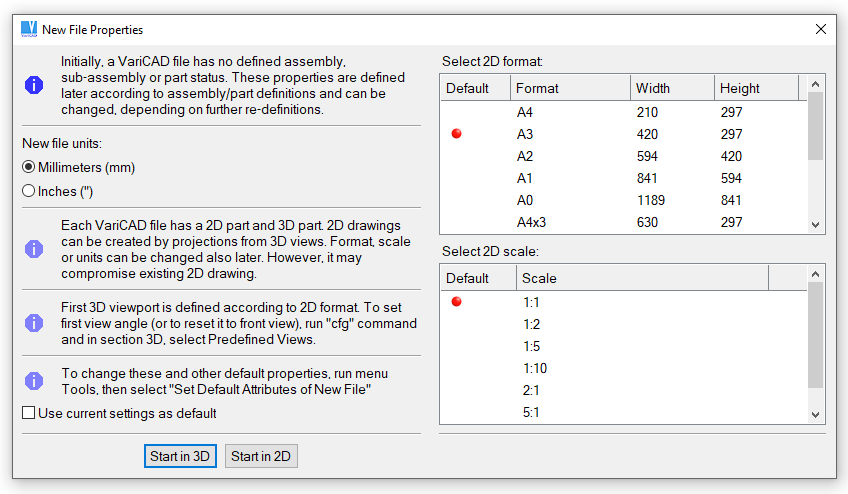This screenshot has width=848, height=494.
Task: Click the VariCAD logo icon in title bar
Action: point(28,29)
